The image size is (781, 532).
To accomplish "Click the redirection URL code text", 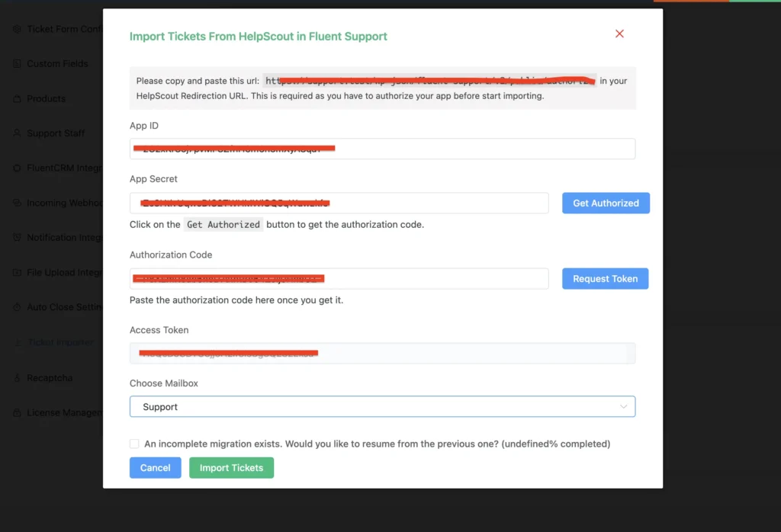I will click(x=429, y=81).
